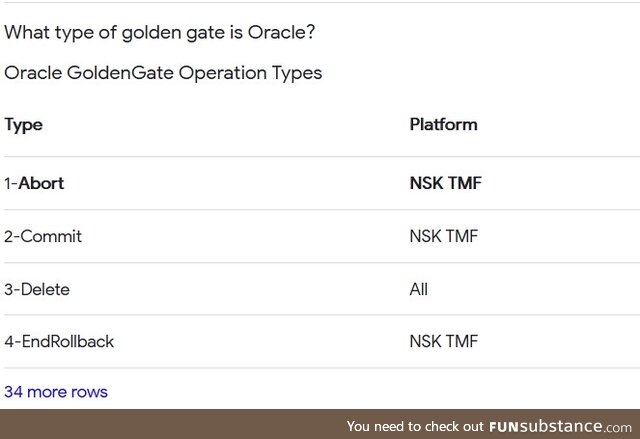Click the "1-Abort" table entry
This screenshot has width=640, height=439.
click(x=34, y=183)
